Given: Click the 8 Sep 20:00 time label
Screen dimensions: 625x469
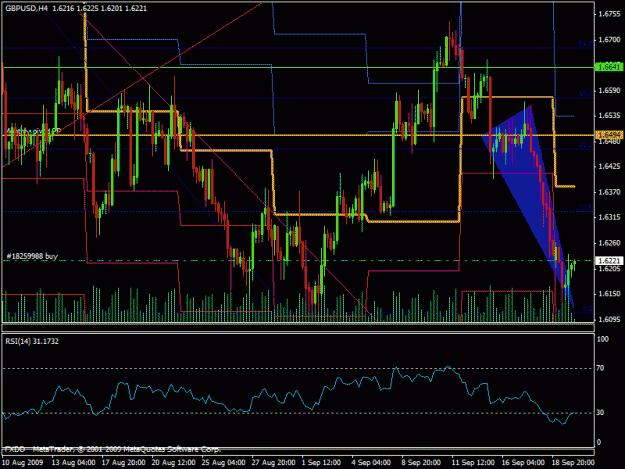Looking at the screenshot, I should point(421,463).
